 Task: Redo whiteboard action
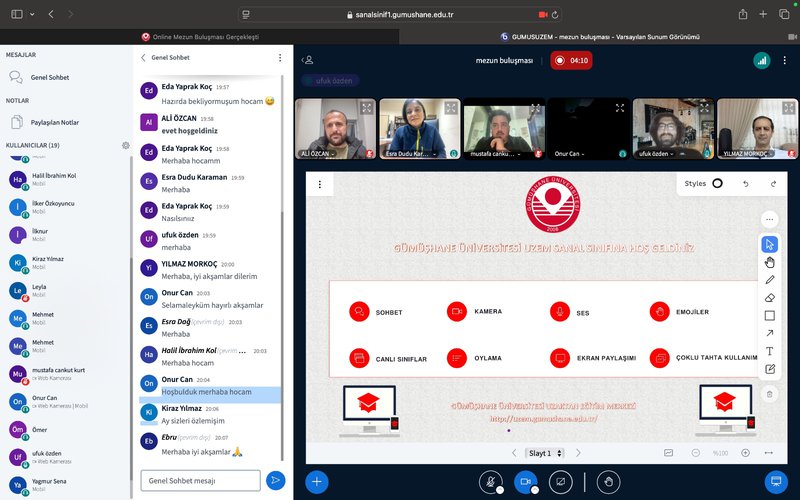click(x=773, y=184)
